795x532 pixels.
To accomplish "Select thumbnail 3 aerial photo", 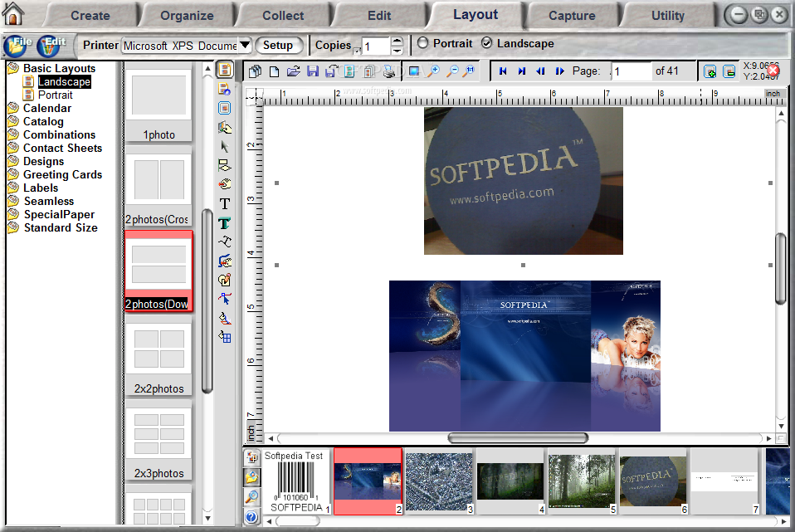I will (x=439, y=481).
